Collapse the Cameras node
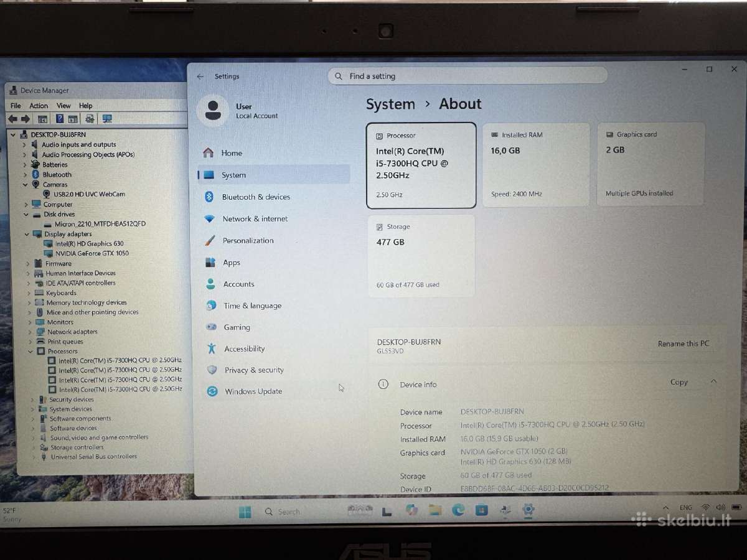The height and width of the screenshot is (560, 747). pos(26,185)
